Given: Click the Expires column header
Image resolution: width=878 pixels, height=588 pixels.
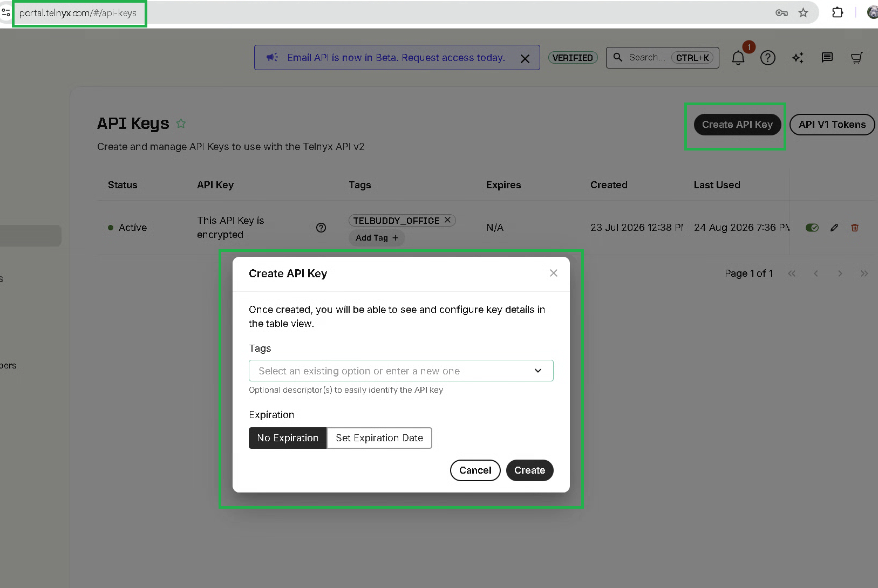Looking at the screenshot, I should pyautogui.click(x=503, y=185).
